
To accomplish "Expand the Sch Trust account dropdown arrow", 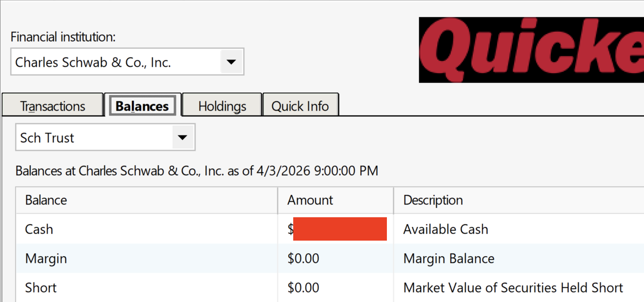I will pyautogui.click(x=182, y=137).
